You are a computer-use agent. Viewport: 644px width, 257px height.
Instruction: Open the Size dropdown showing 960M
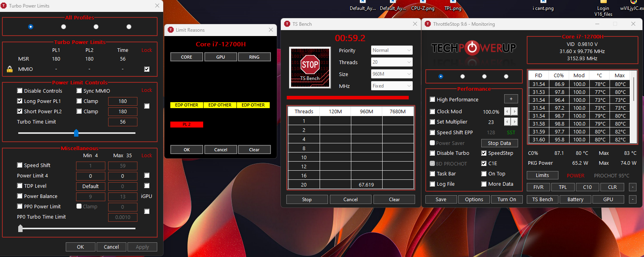pos(392,74)
